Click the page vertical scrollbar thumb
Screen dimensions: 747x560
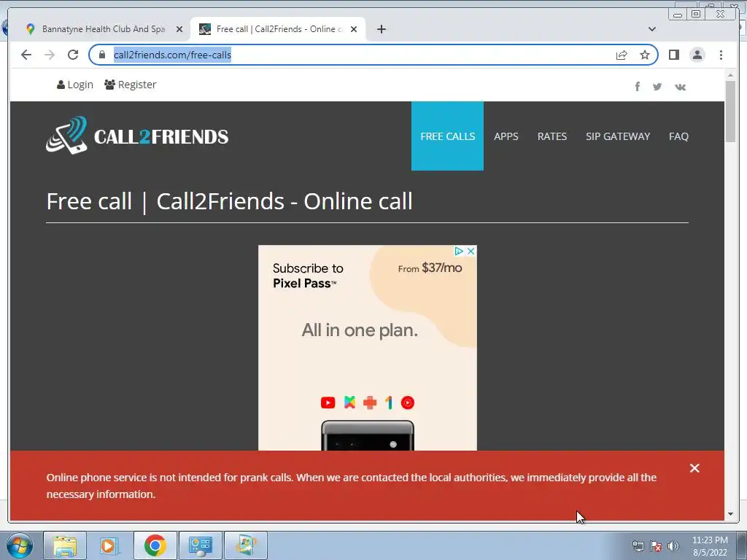(x=730, y=111)
